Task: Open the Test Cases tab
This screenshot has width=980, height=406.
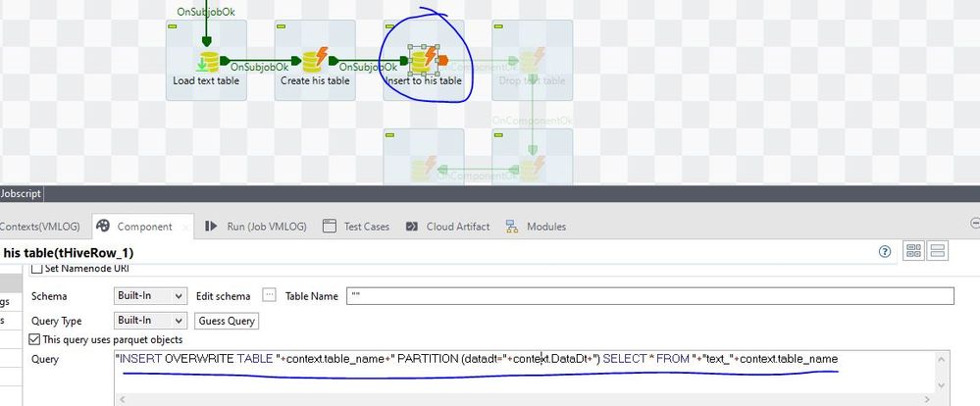Action: pos(356,227)
